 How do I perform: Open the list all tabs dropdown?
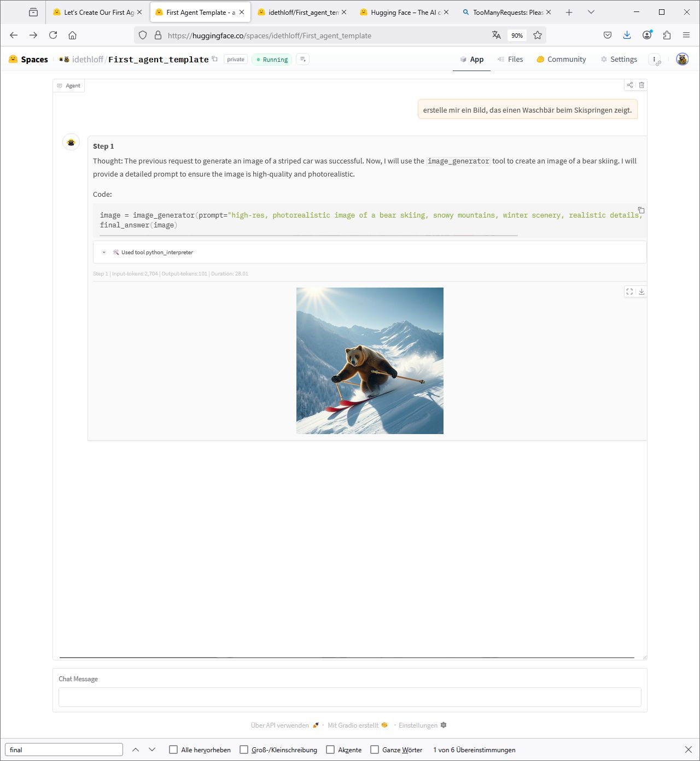pyautogui.click(x=591, y=12)
